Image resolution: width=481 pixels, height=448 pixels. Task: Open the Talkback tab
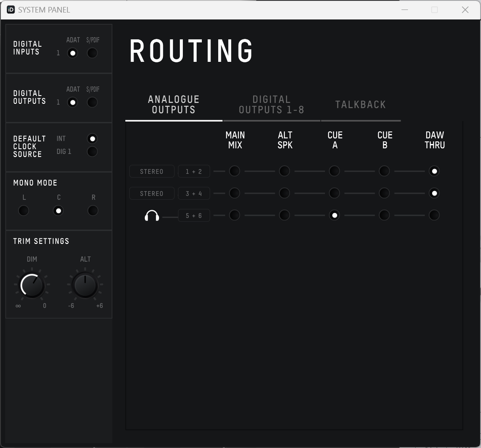coord(360,105)
